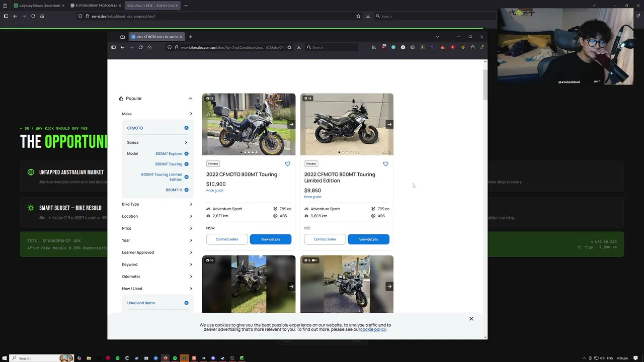Open Price guide under $9,850

click(x=313, y=197)
